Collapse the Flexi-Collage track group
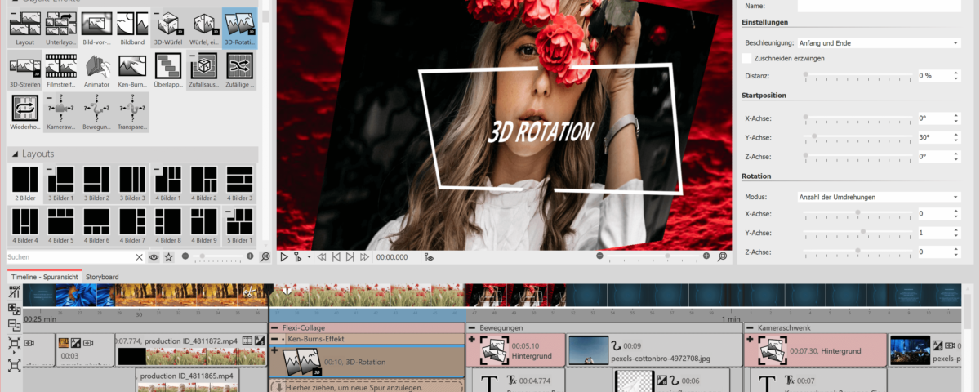 coord(275,327)
